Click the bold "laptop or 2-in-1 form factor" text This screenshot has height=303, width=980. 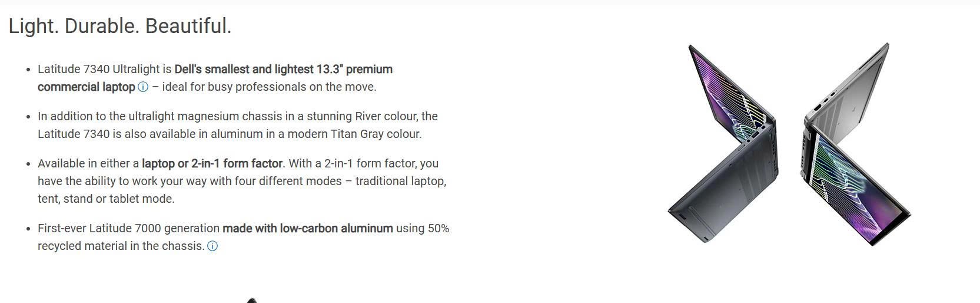(212, 164)
